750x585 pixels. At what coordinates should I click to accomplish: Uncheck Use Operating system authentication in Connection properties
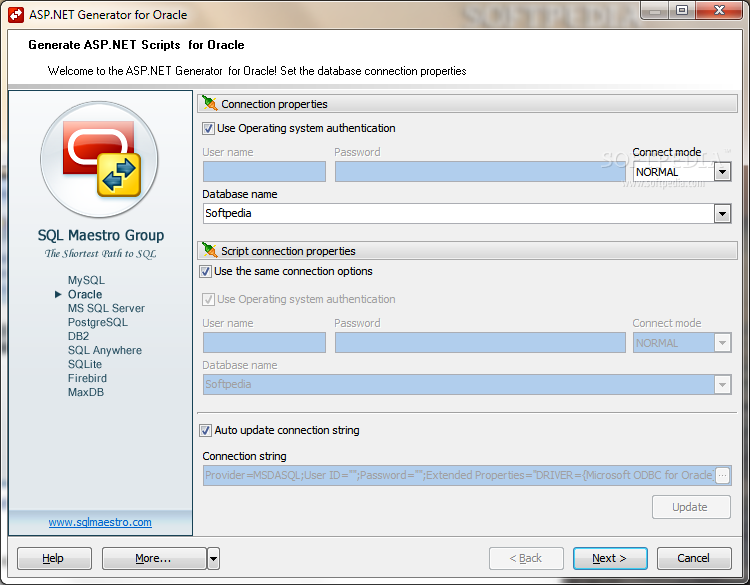pyautogui.click(x=208, y=128)
